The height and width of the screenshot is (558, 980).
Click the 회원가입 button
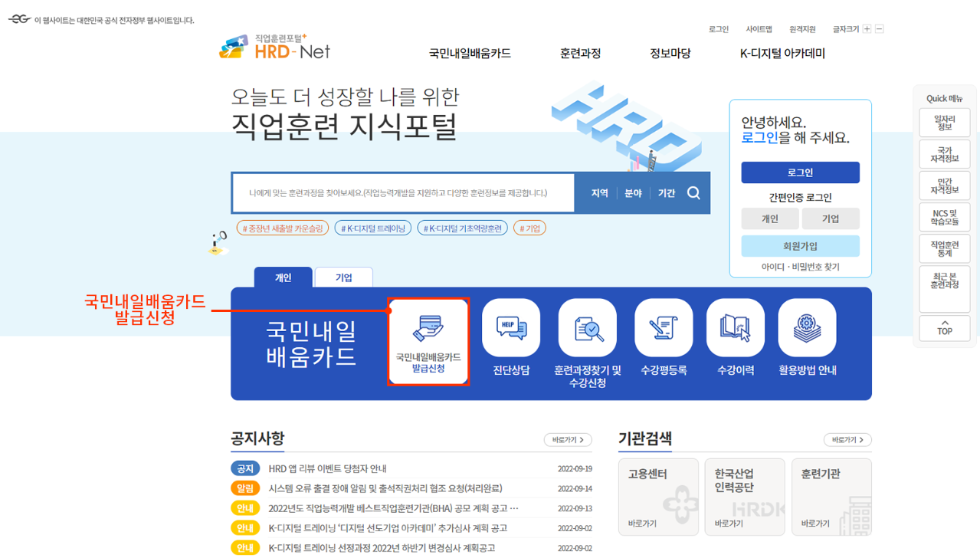(x=800, y=246)
